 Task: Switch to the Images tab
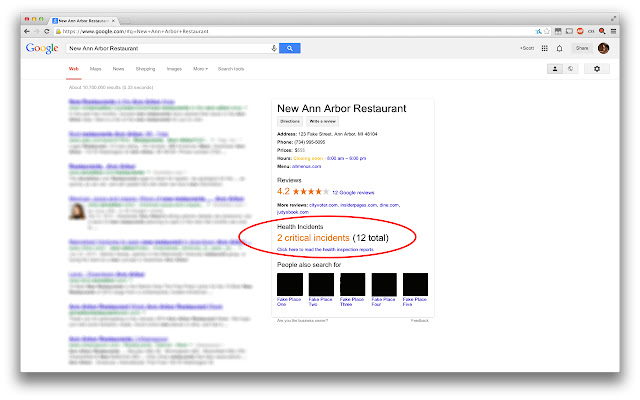(174, 69)
